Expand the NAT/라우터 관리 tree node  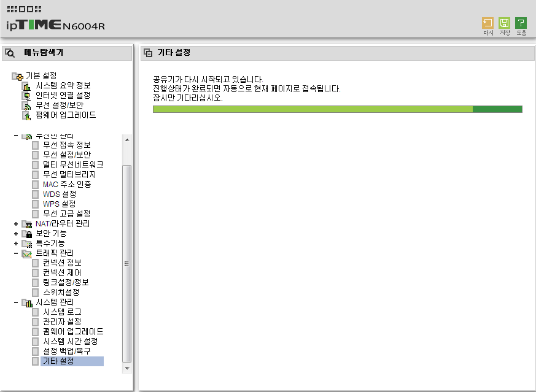click(x=16, y=224)
